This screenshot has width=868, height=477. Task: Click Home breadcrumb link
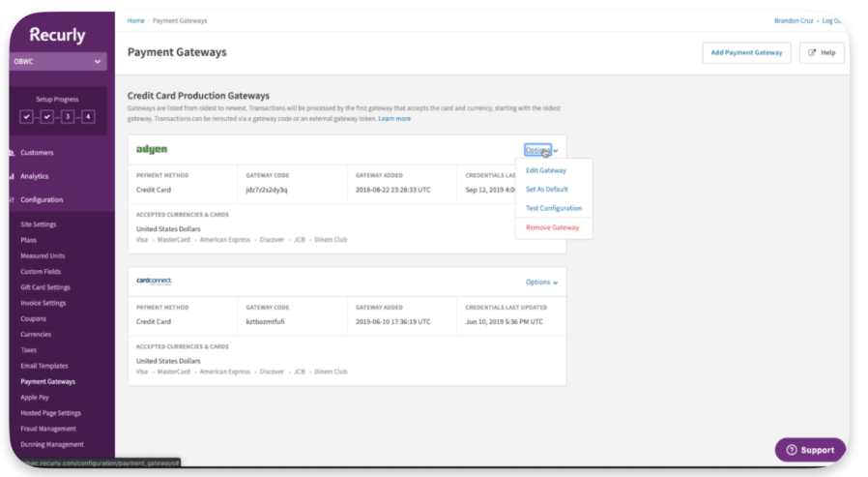coord(135,20)
